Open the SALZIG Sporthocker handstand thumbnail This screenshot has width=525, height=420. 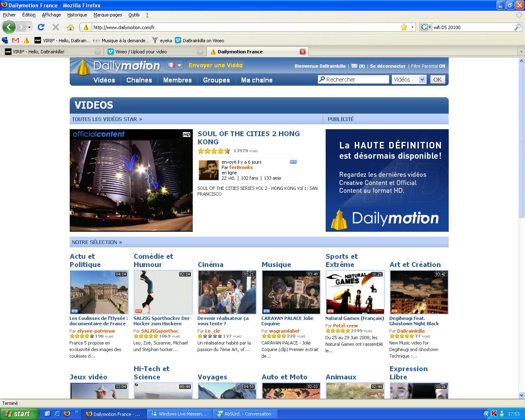[x=163, y=292]
